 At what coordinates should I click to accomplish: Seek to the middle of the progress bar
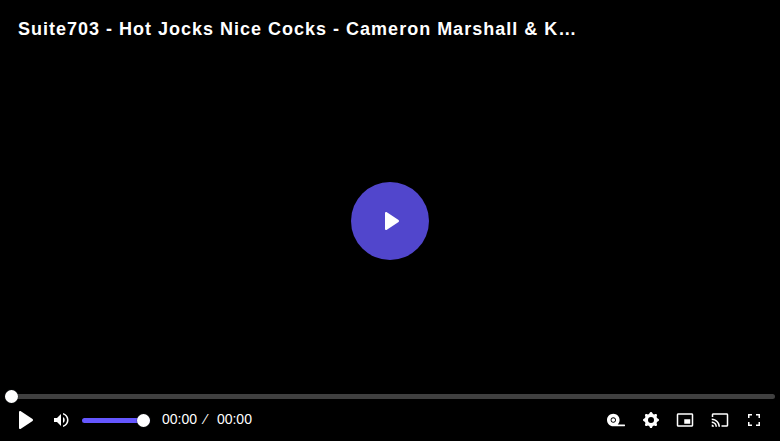click(x=390, y=396)
